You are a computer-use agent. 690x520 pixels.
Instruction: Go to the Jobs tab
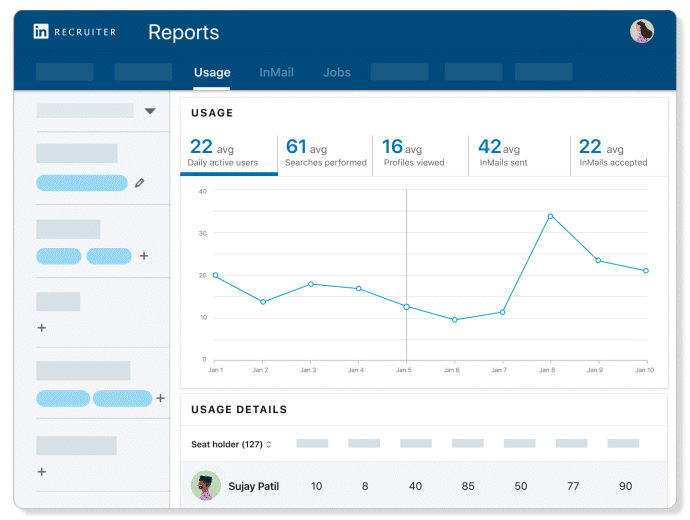(337, 72)
